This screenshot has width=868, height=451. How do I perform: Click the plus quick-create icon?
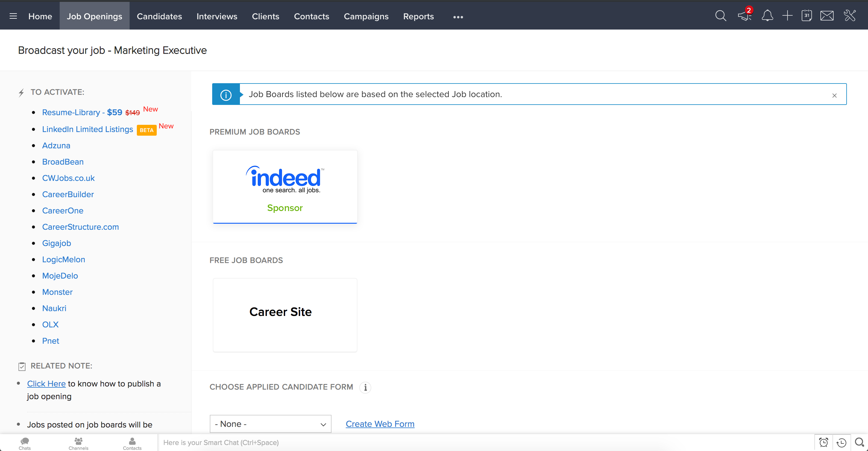787,16
